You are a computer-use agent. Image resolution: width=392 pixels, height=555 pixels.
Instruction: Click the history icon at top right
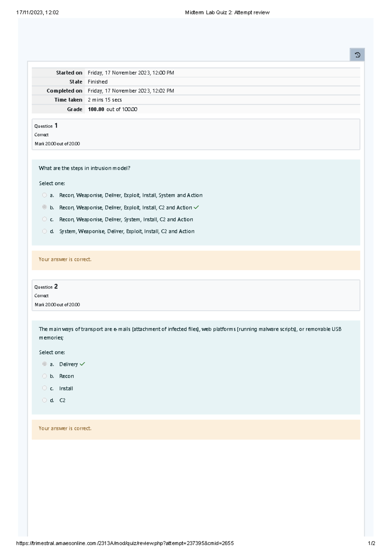coord(357,55)
